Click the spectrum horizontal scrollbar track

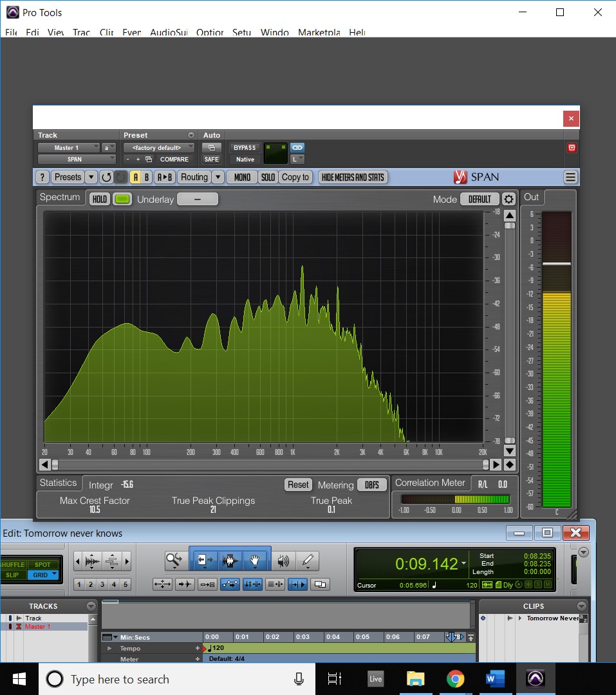tap(270, 464)
